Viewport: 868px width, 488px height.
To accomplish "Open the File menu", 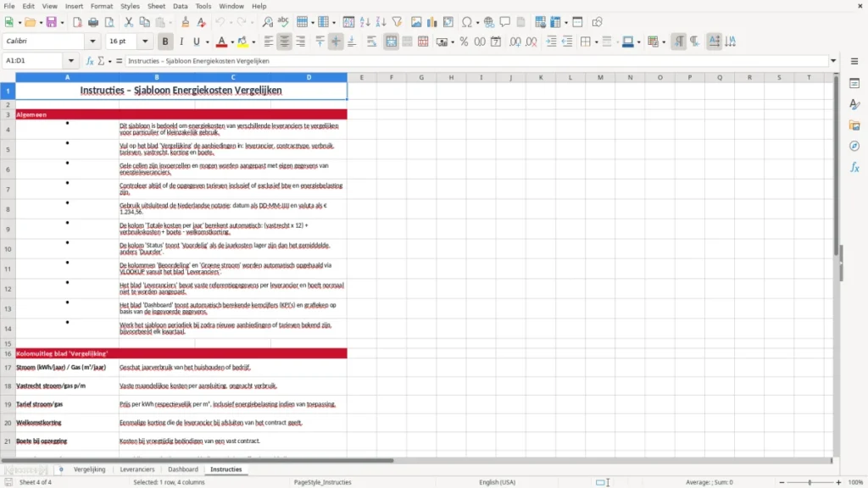I will pyautogui.click(x=9, y=6).
